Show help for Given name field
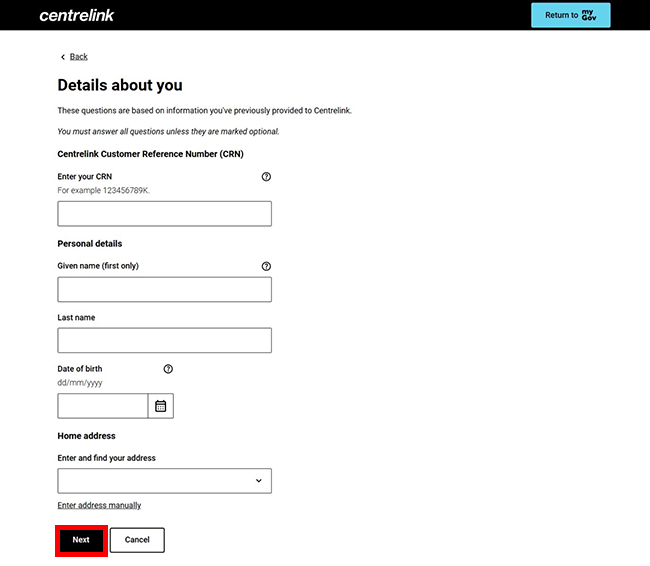650x566 pixels. [x=266, y=266]
